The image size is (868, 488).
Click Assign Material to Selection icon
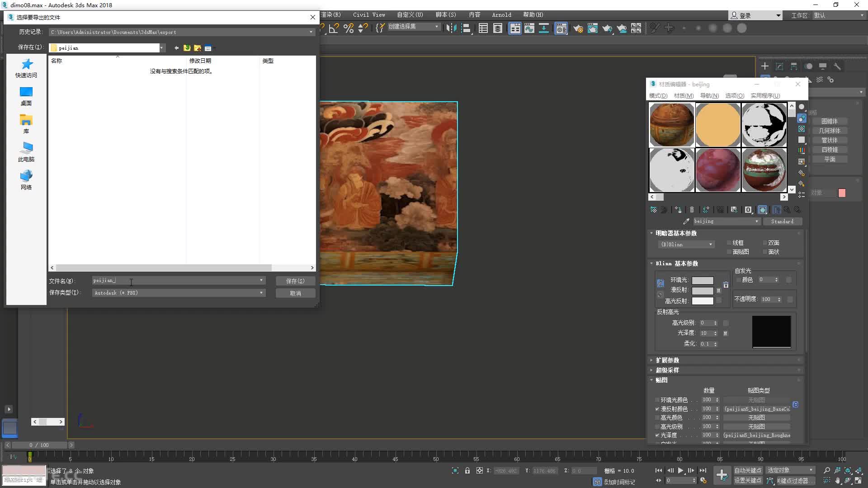[678, 210]
